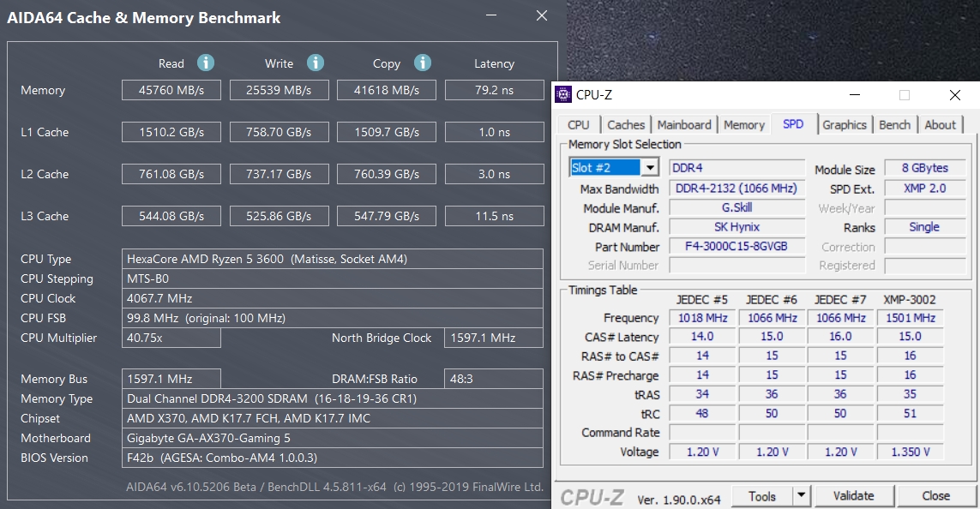The height and width of the screenshot is (509, 980).
Task: Click the L1 Cache Read value 1510.2 GB/s
Action: tap(171, 132)
